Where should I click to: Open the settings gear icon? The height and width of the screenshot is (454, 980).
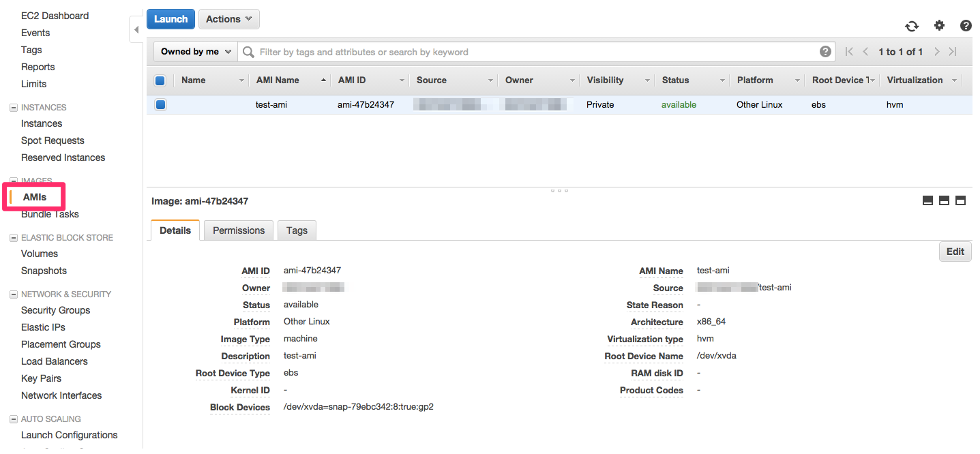coord(939,26)
